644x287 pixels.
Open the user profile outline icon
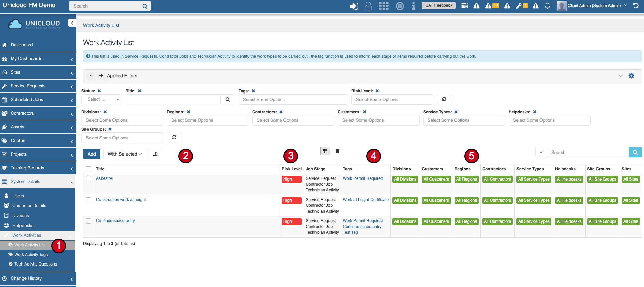click(368, 6)
